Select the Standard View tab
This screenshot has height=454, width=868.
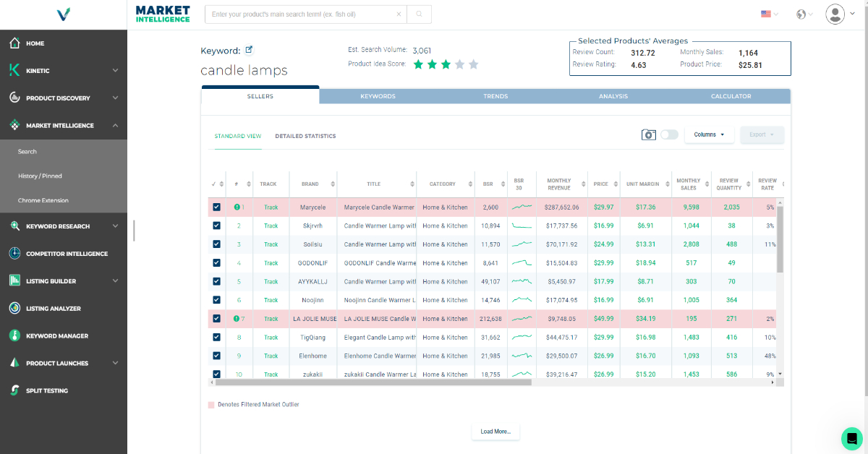coord(238,136)
